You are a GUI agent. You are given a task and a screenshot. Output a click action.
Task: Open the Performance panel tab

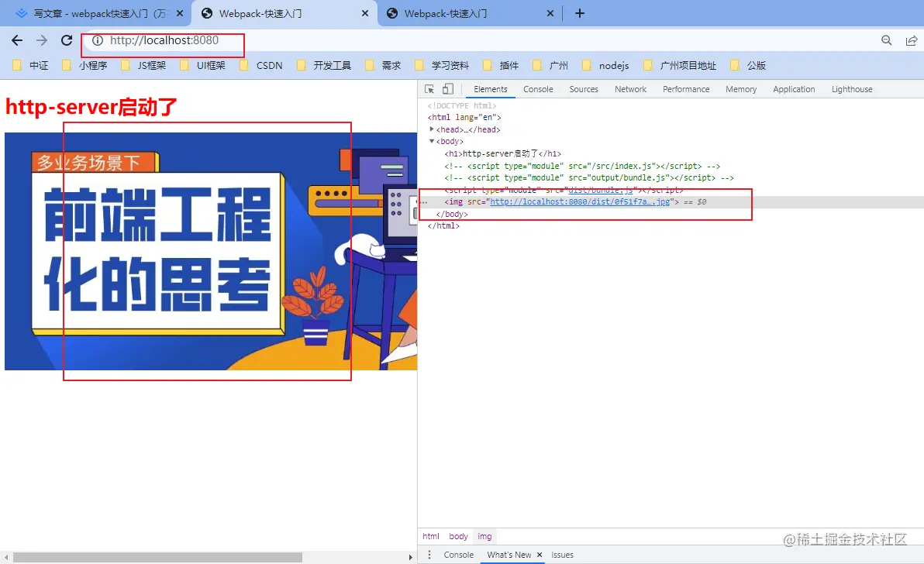click(x=686, y=89)
